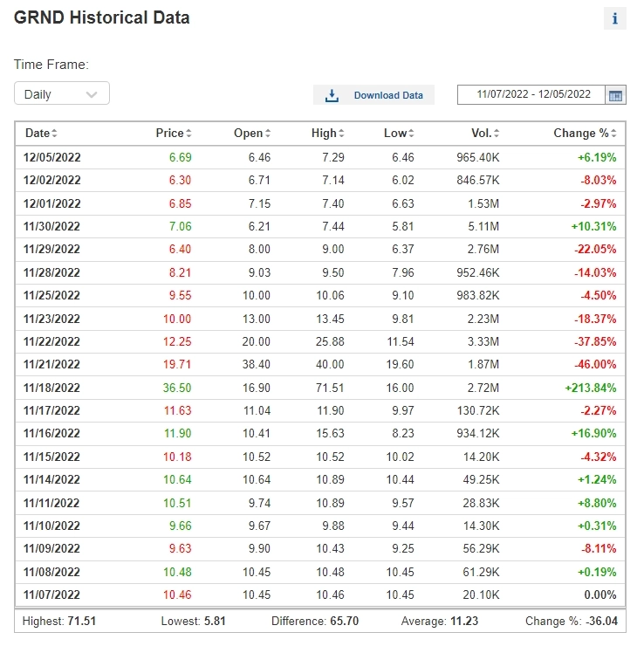Click the 5.11M volume cell
644x653 pixels.
click(x=483, y=226)
